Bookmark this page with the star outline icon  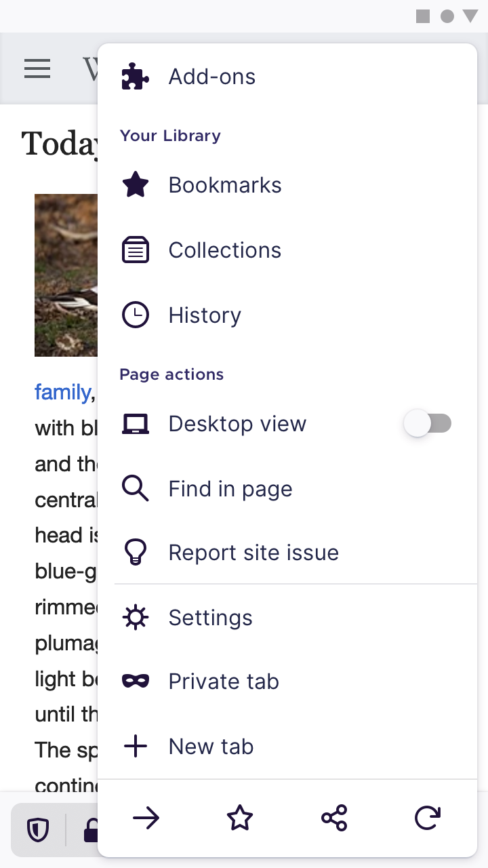point(240,818)
